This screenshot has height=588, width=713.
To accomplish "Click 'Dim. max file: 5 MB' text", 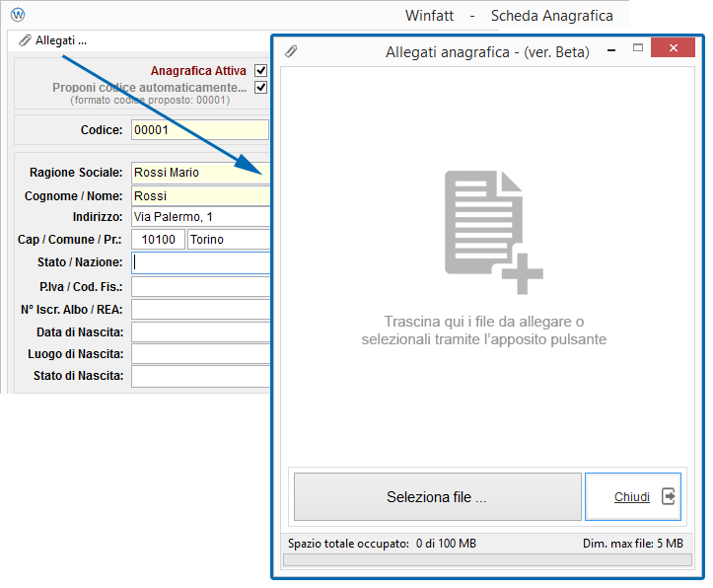I will tap(633, 544).
